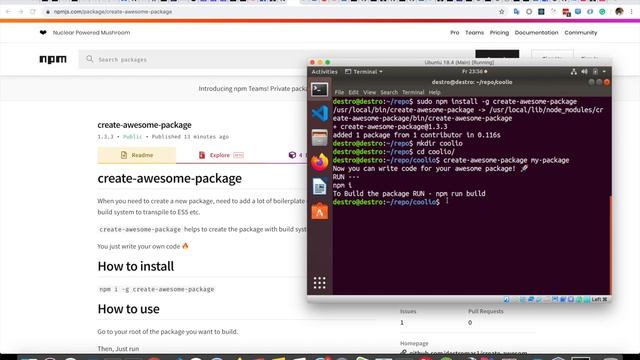The width and height of the screenshot is (640, 360).
Task: Click the 'Published 13 minutes ago' text
Action: tap(190, 137)
